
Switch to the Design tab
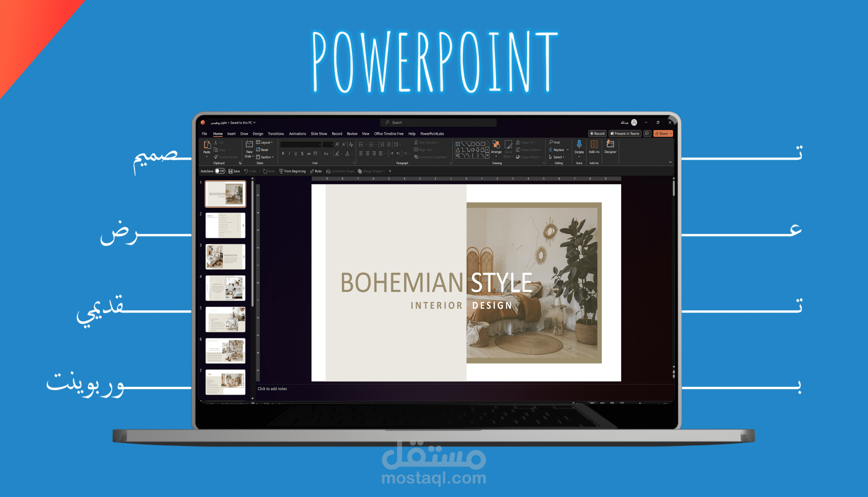258,134
